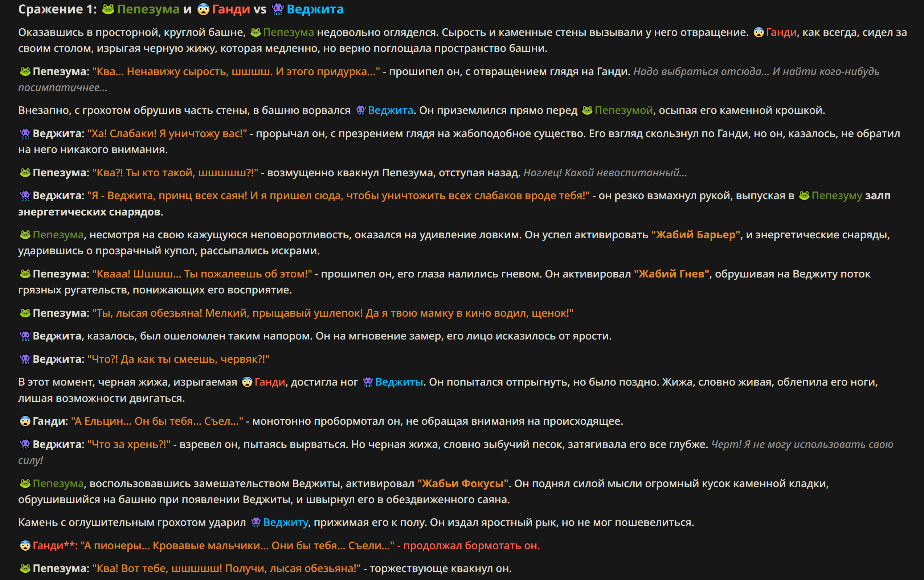Viewport: 924px width, 580px height.
Task: Click the quote 'Что?! Да как ты смеешь, червяк?!'
Action: coord(178,359)
